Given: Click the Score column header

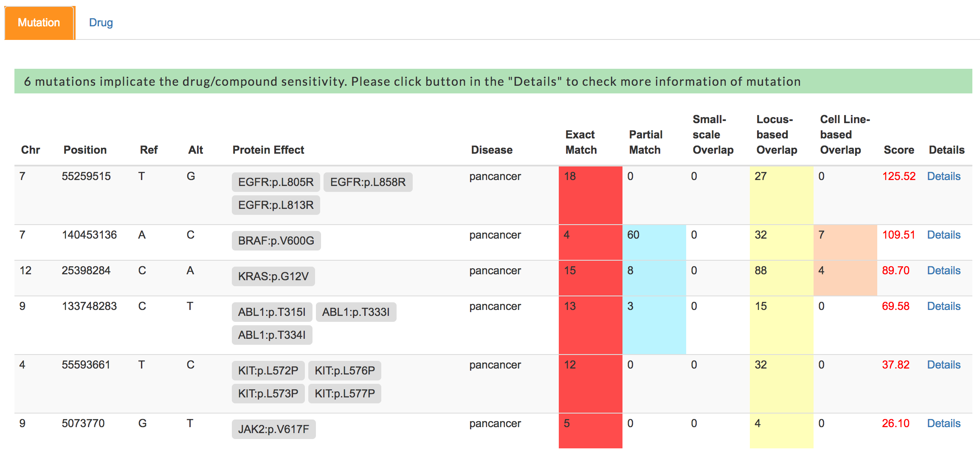Looking at the screenshot, I should (899, 150).
